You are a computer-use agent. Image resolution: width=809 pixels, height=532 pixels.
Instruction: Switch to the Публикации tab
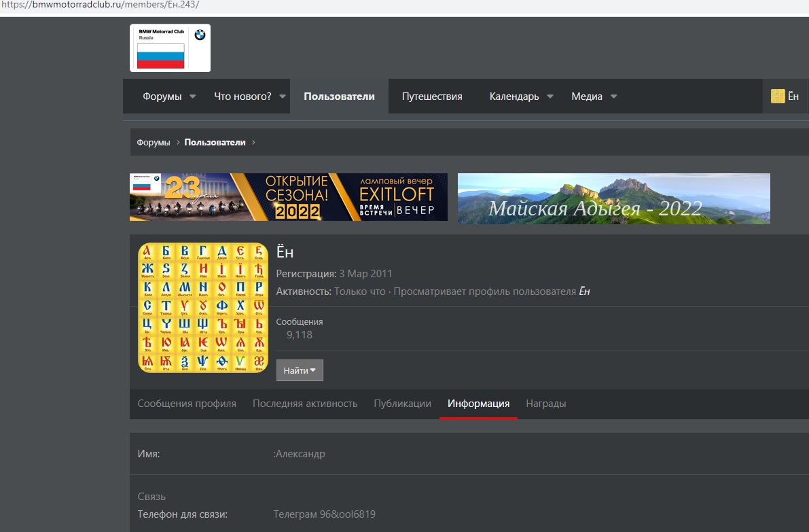[402, 404]
